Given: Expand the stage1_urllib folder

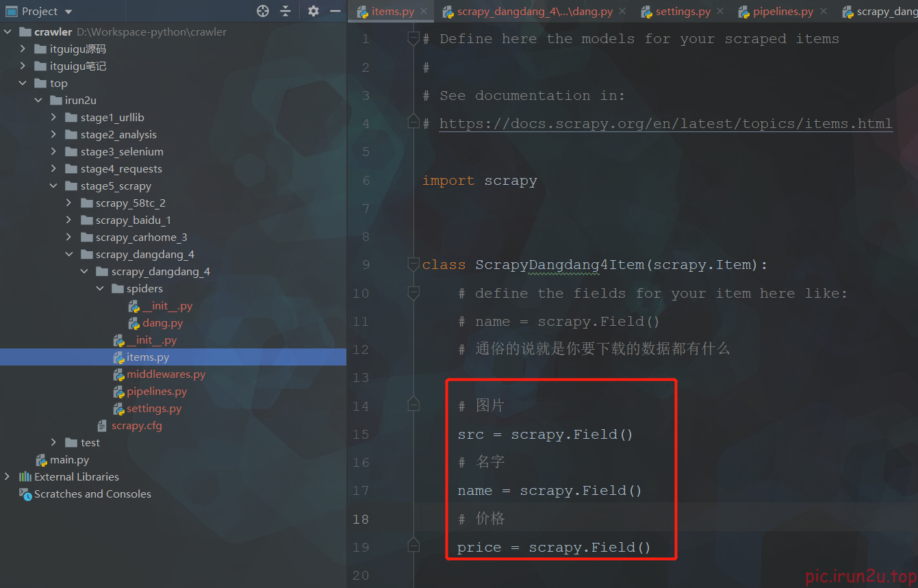Looking at the screenshot, I should (54, 118).
